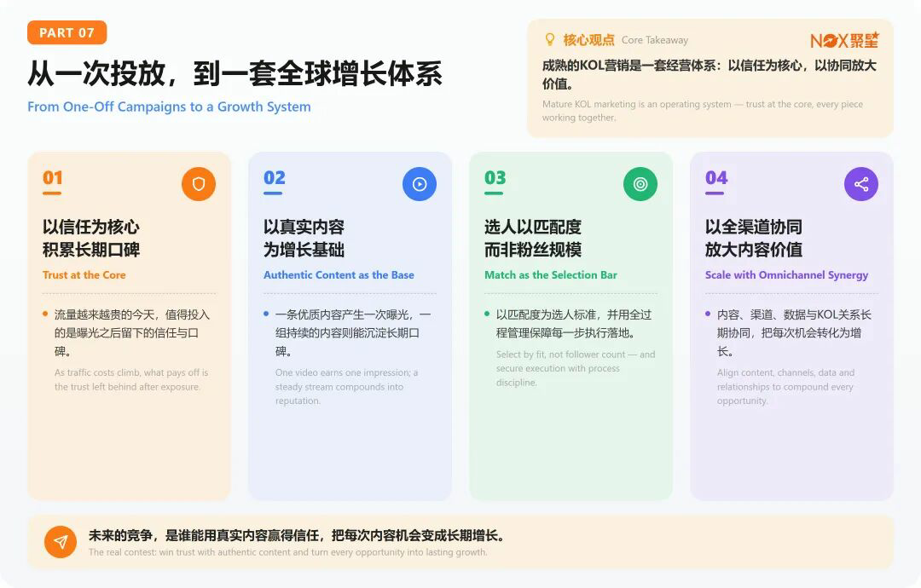921x588 pixels.
Task: Click the purple share icon in card 04
Action: (861, 184)
